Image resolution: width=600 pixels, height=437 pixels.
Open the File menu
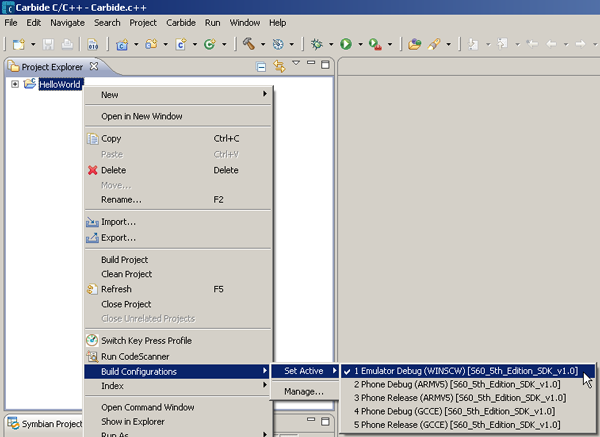click(11, 23)
